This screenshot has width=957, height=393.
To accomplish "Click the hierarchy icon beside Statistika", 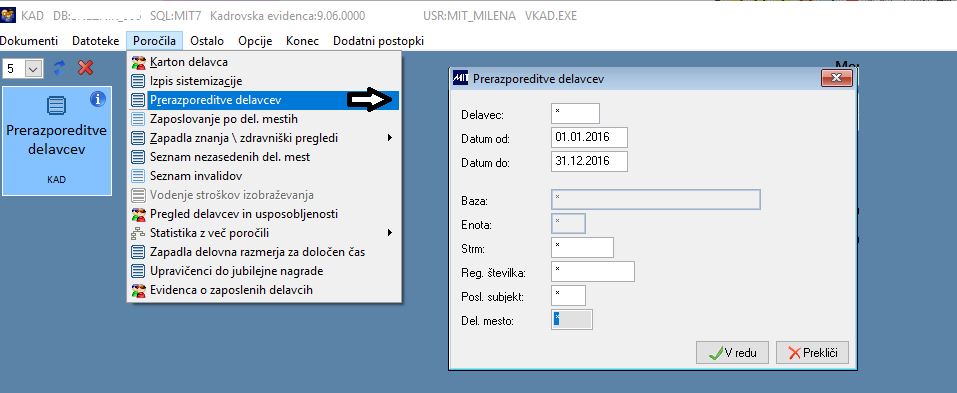I will coord(139,233).
